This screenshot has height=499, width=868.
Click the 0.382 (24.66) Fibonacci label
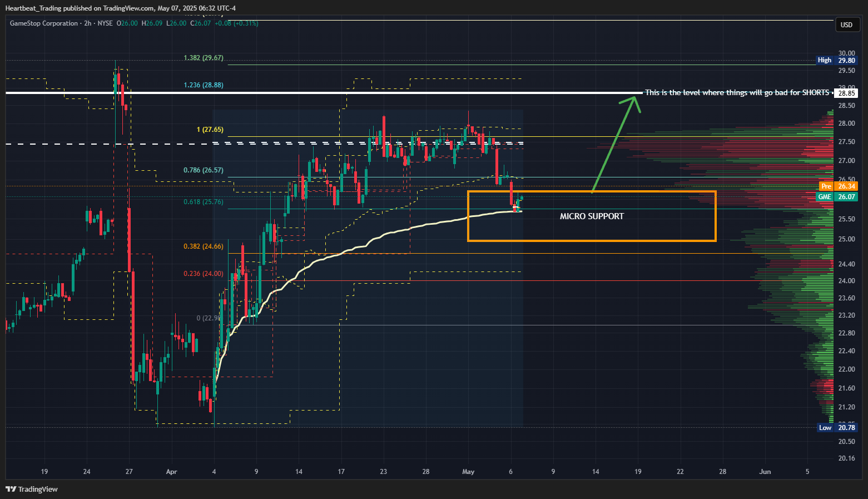[204, 246]
